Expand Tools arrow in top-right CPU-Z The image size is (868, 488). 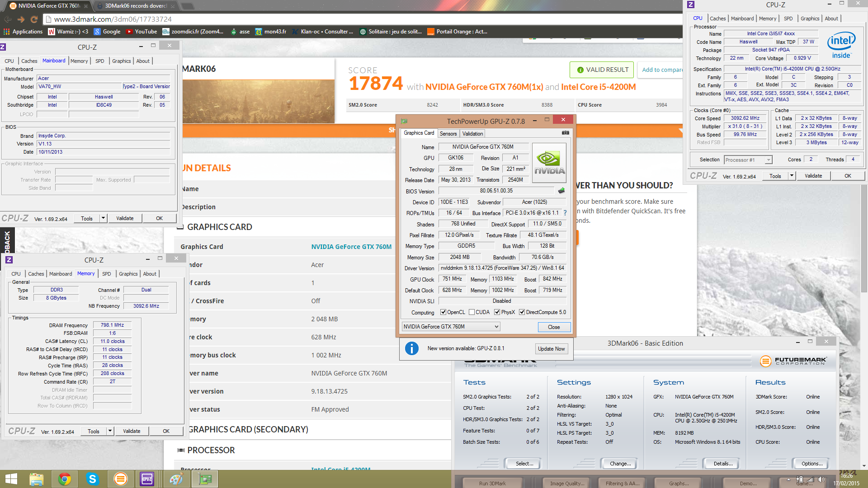(792, 176)
